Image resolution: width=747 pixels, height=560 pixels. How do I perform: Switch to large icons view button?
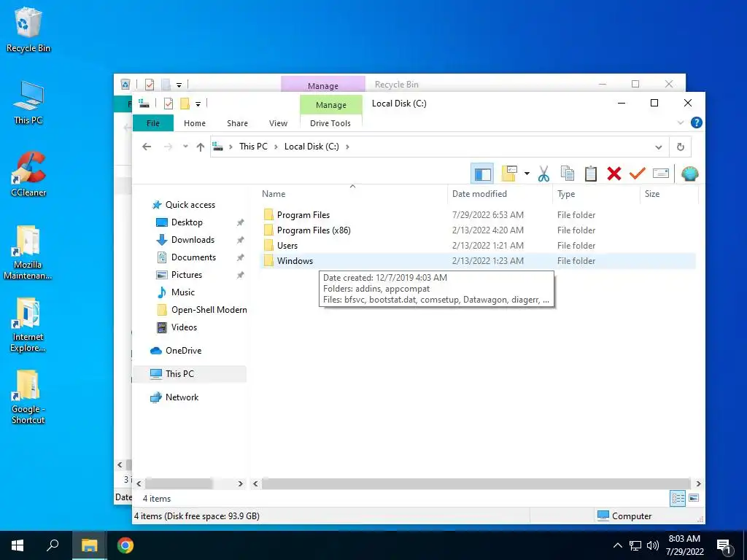tap(694, 498)
